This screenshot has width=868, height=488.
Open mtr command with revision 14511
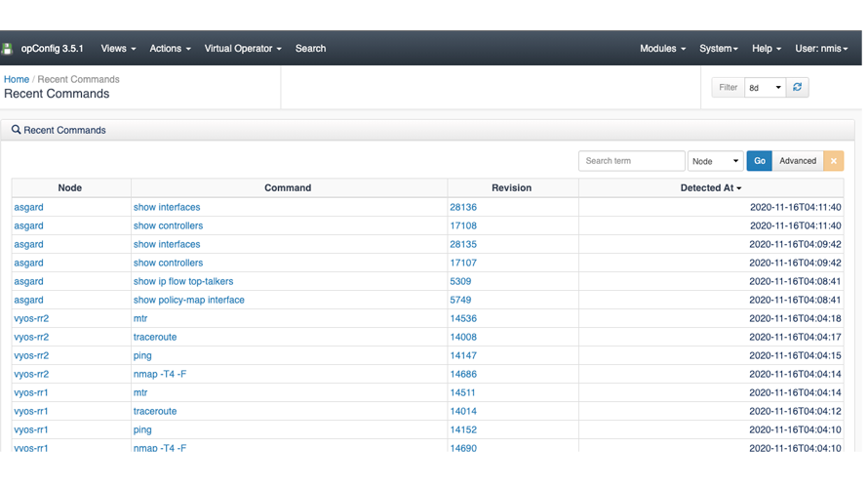[140, 392]
